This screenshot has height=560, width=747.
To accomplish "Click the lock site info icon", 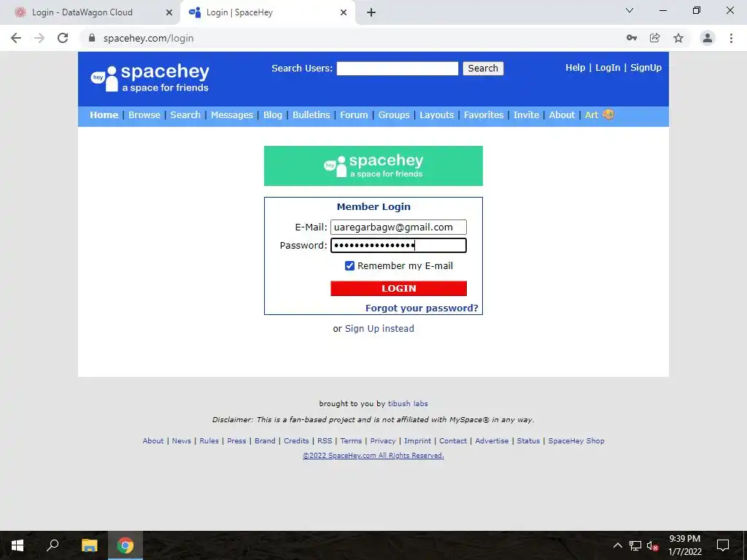I will click(x=93, y=38).
